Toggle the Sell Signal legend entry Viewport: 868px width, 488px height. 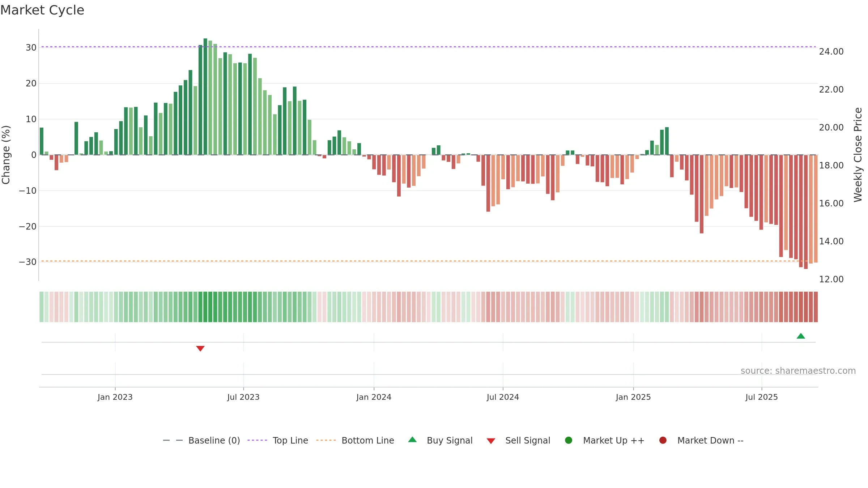click(x=518, y=440)
